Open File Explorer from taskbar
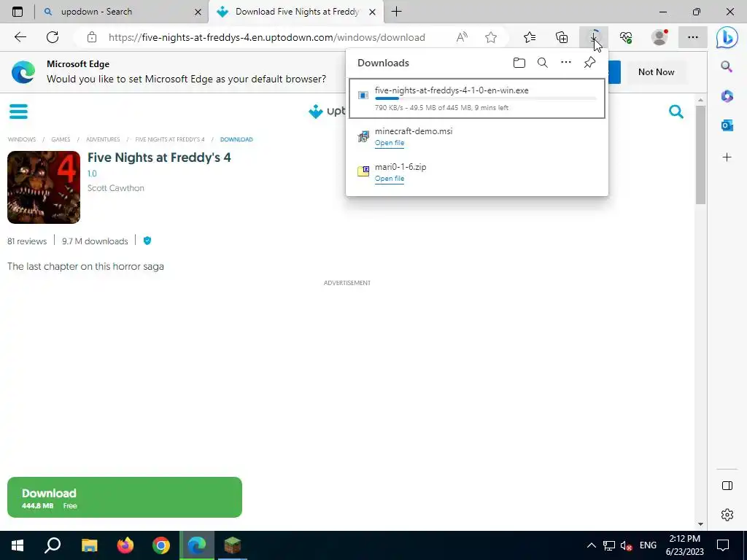747x560 pixels. tap(89, 545)
